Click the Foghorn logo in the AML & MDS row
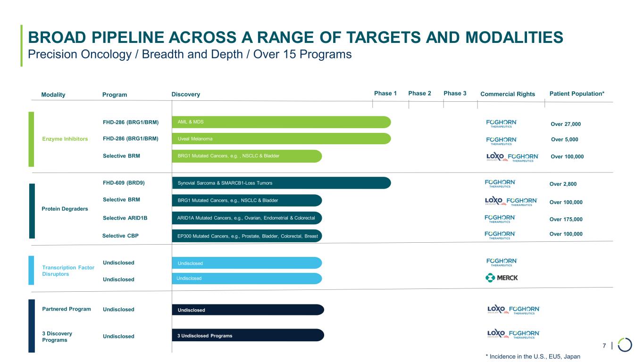The height and width of the screenshot is (362, 644). (x=502, y=123)
